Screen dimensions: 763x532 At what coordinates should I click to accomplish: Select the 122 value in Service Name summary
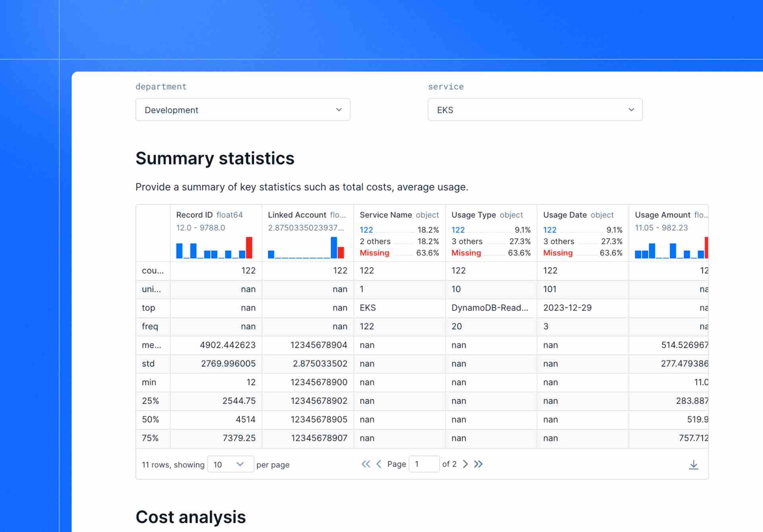(366, 230)
